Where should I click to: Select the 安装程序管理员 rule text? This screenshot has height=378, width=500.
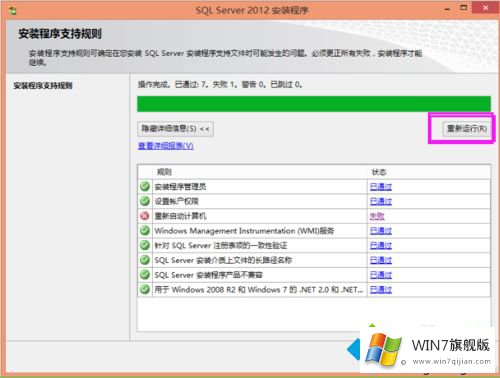(180, 187)
